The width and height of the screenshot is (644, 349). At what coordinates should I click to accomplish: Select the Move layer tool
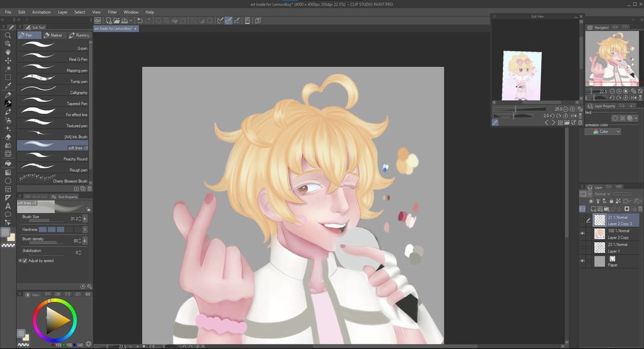click(x=8, y=61)
